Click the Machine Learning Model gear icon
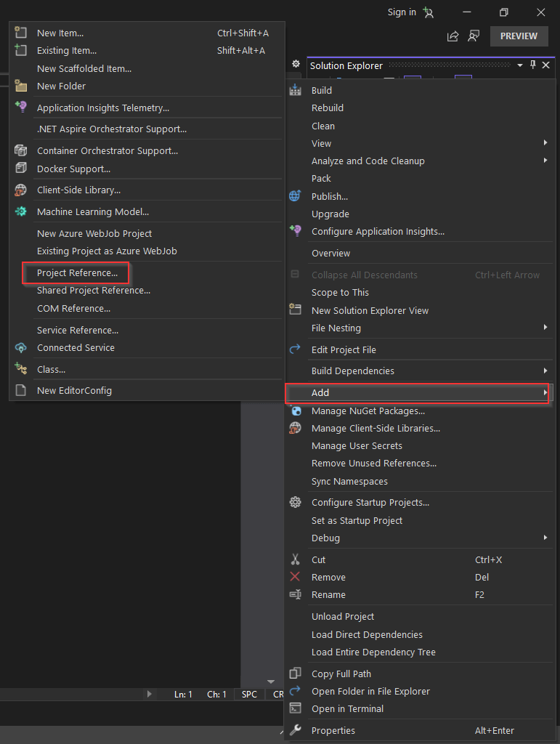Viewport: 560px width, 744px height. coord(21,211)
